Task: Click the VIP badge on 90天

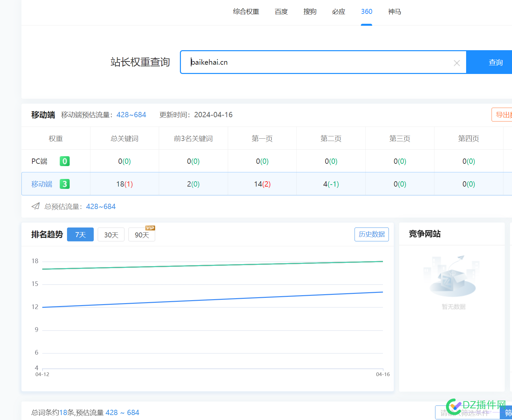Action: click(x=150, y=228)
